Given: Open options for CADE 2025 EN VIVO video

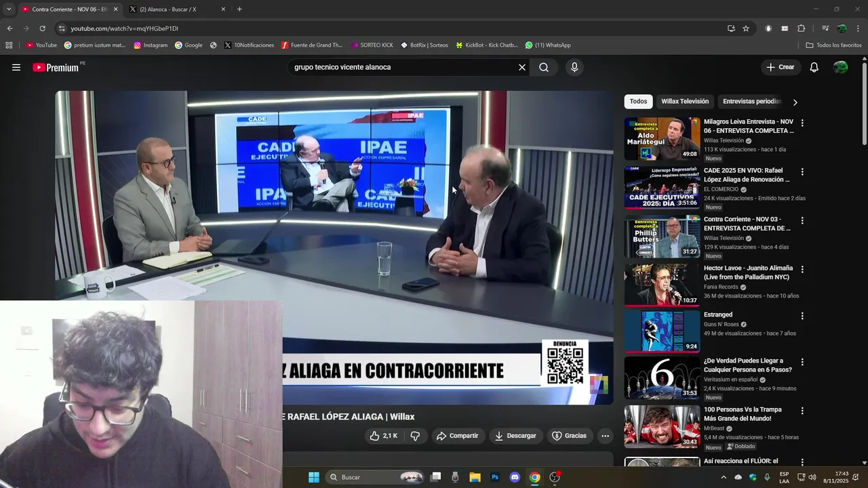Looking at the screenshot, I should [802, 172].
